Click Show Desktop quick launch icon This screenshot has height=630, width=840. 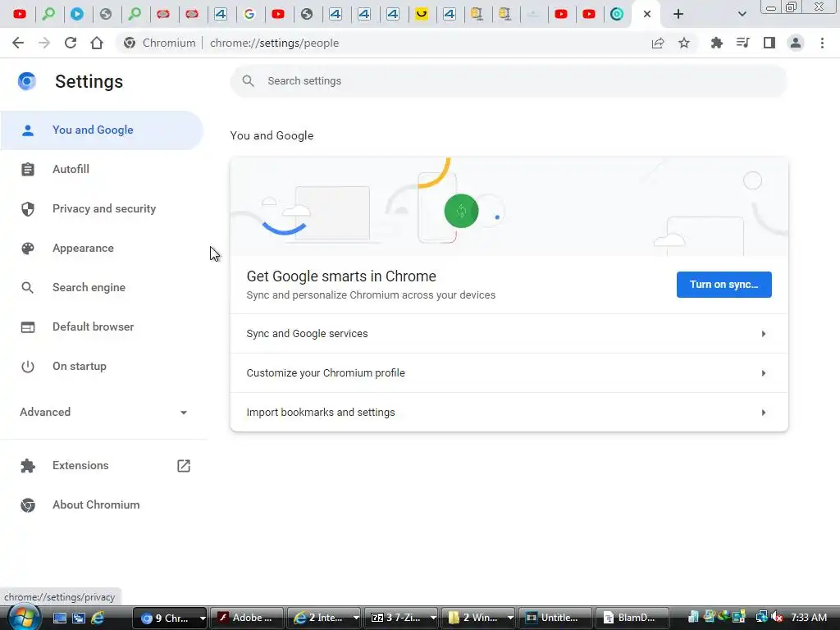pyautogui.click(x=59, y=618)
